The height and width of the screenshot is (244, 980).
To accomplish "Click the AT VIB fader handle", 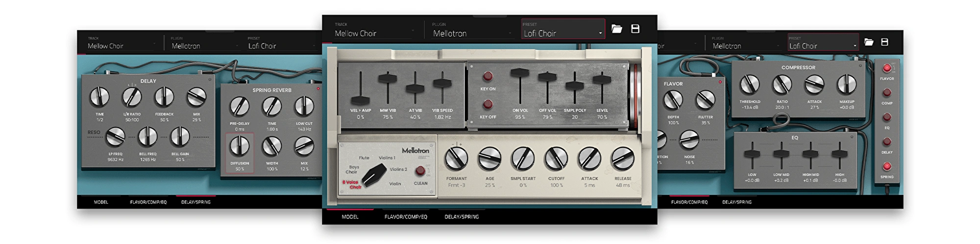I will click(415, 89).
